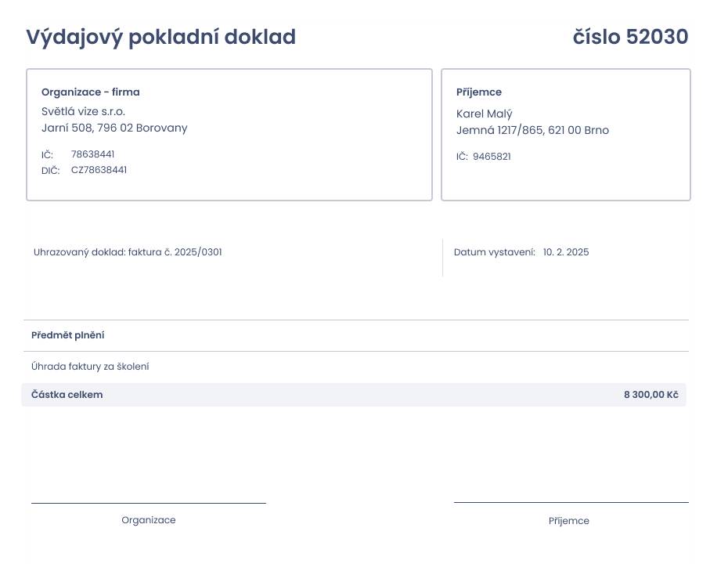Select the recipient IČ 9465821
Viewport: 728px width, 564px height.
click(x=492, y=157)
